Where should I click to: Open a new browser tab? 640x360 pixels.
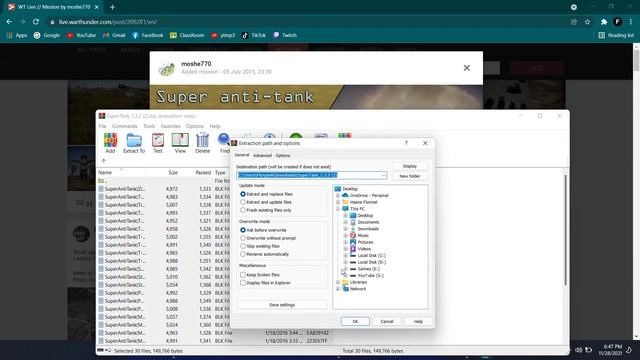pos(112,7)
